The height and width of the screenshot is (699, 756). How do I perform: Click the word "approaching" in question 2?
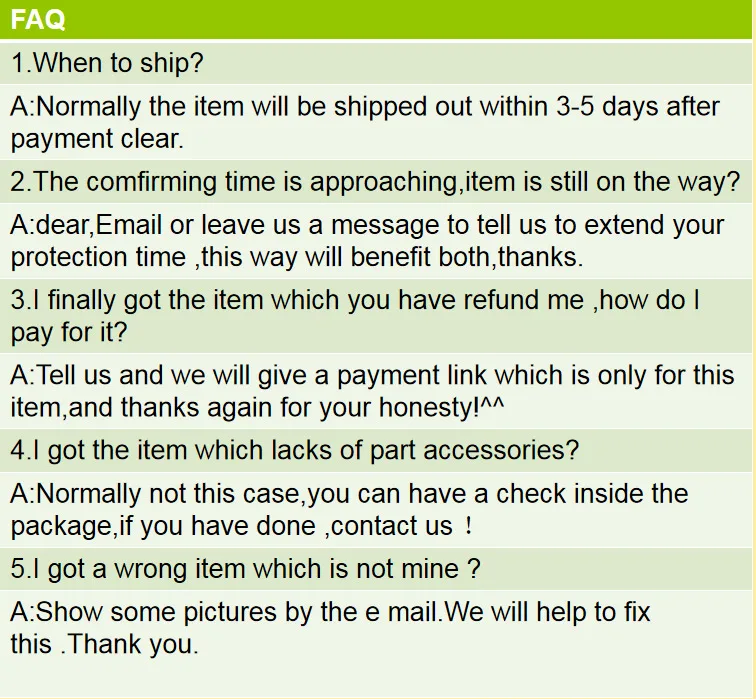384,184
